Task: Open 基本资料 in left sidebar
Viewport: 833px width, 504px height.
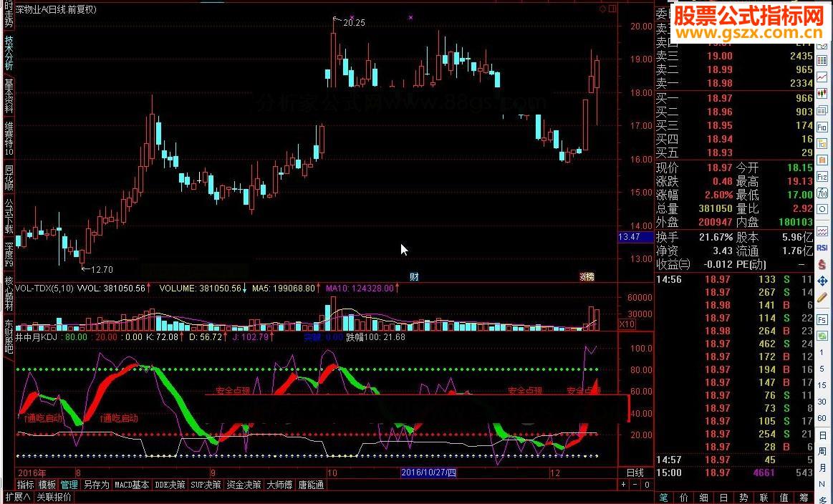Action: tap(9, 96)
